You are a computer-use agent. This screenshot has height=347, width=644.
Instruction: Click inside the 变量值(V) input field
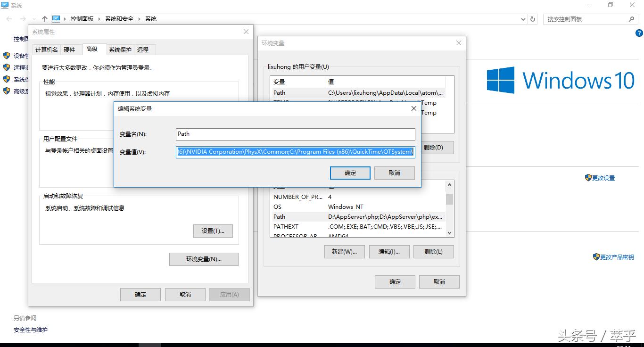[295, 151]
